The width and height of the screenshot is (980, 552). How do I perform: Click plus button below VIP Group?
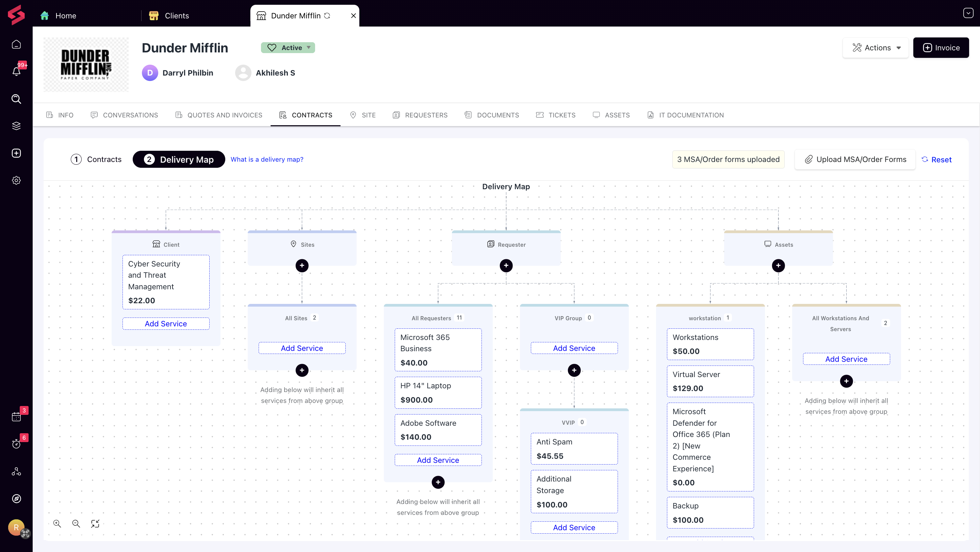[574, 370]
